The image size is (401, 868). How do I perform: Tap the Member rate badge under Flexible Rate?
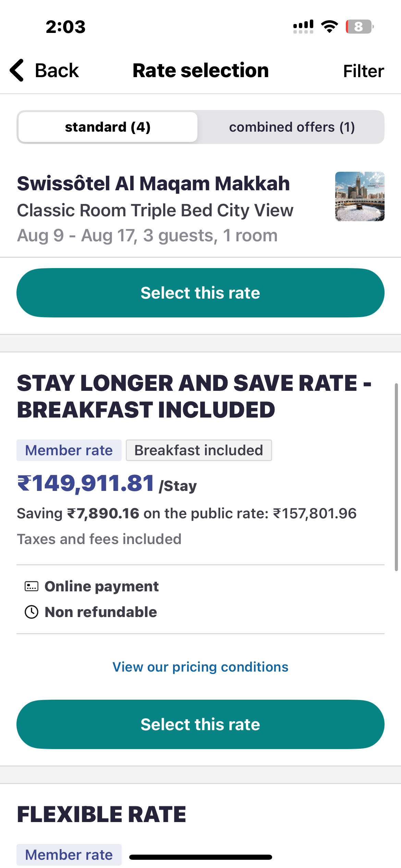click(69, 855)
